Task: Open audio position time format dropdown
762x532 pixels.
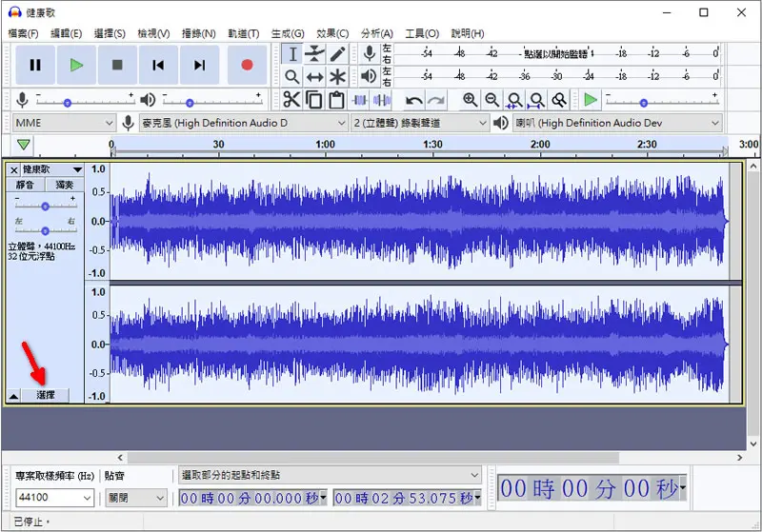Action: (683, 487)
